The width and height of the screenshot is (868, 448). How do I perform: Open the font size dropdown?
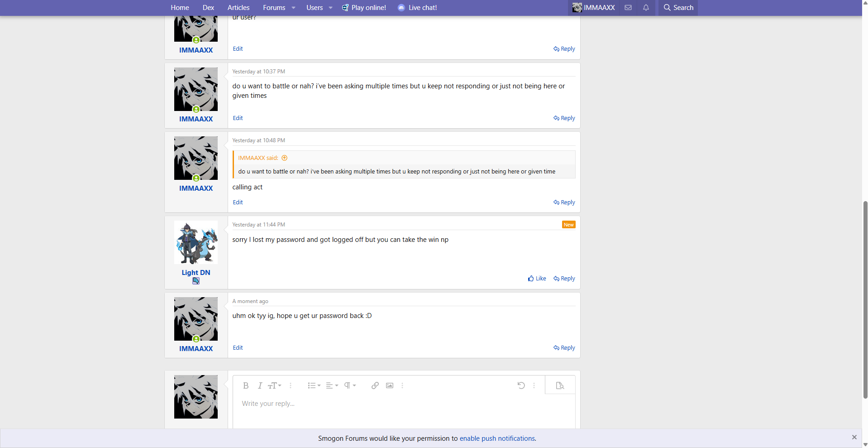pos(274,385)
